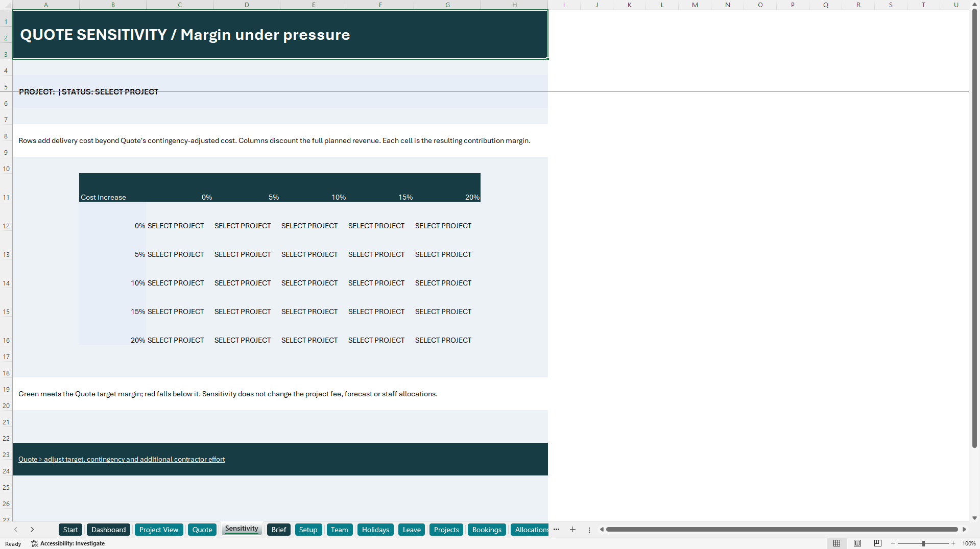This screenshot has width=980, height=549.
Task: Select the 5% column header cell
Action: click(247, 187)
